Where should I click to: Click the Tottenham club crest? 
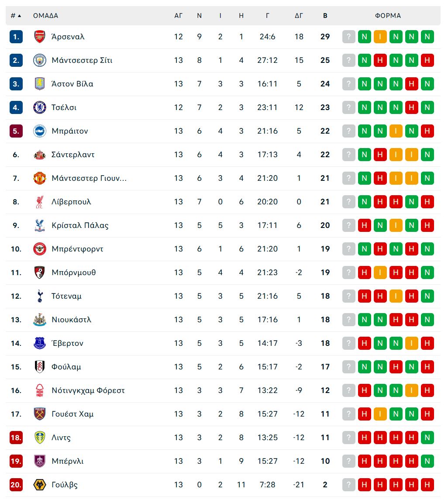coord(40,296)
